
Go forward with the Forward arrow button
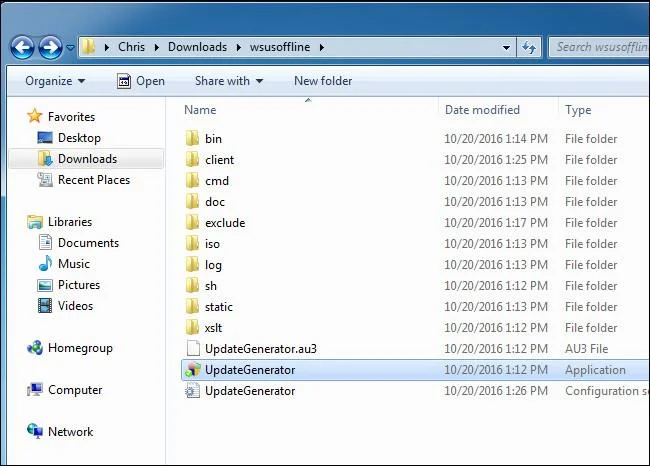pos(51,47)
